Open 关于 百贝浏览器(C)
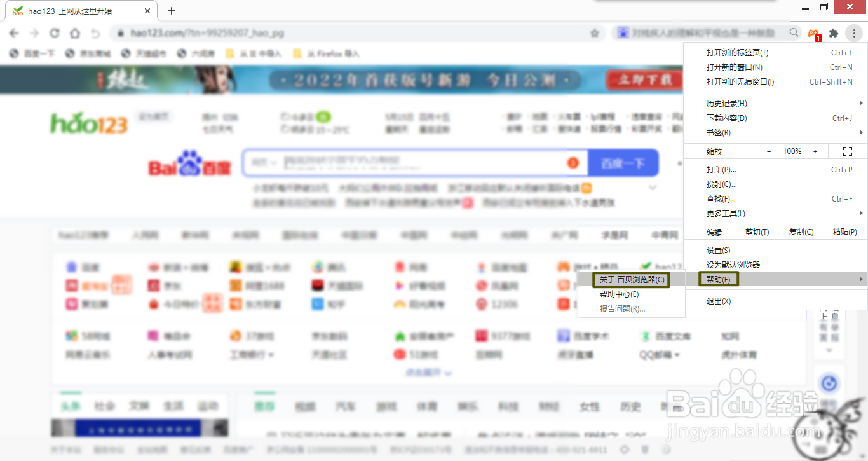Image resolution: width=868 pixels, height=461 pixels. [631, 280]
